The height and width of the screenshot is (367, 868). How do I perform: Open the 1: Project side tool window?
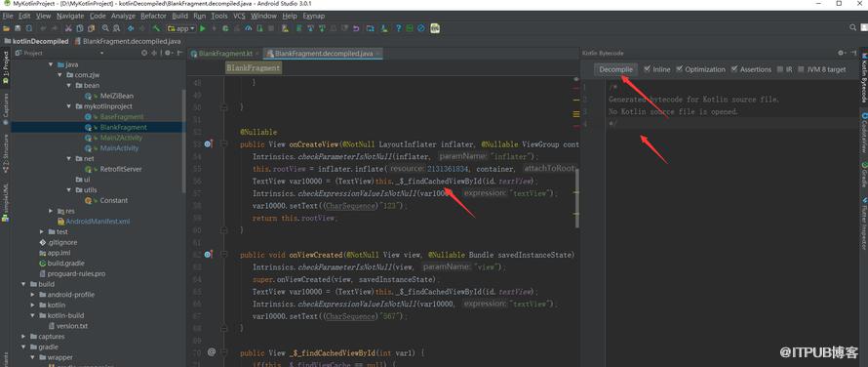[6, 67]
